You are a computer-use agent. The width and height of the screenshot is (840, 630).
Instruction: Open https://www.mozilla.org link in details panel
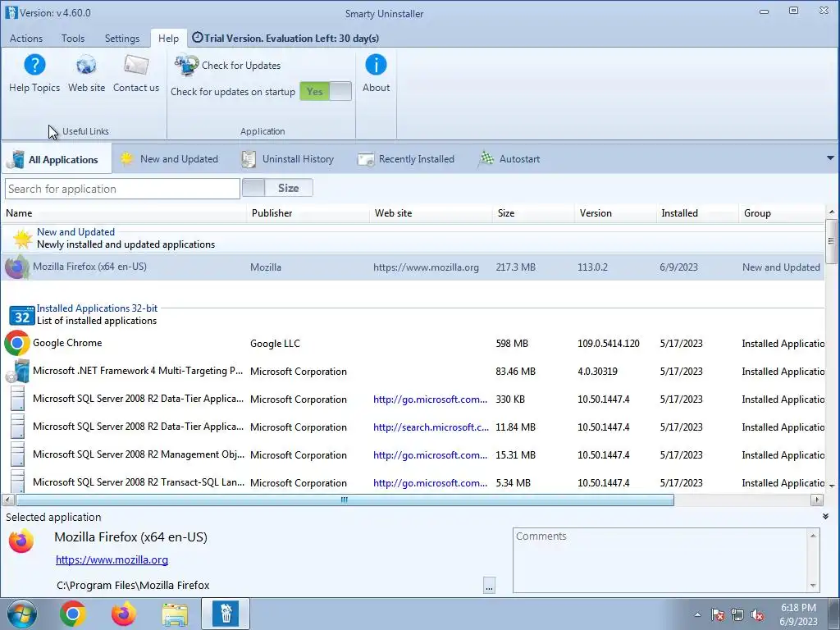(x=112, y=559)
